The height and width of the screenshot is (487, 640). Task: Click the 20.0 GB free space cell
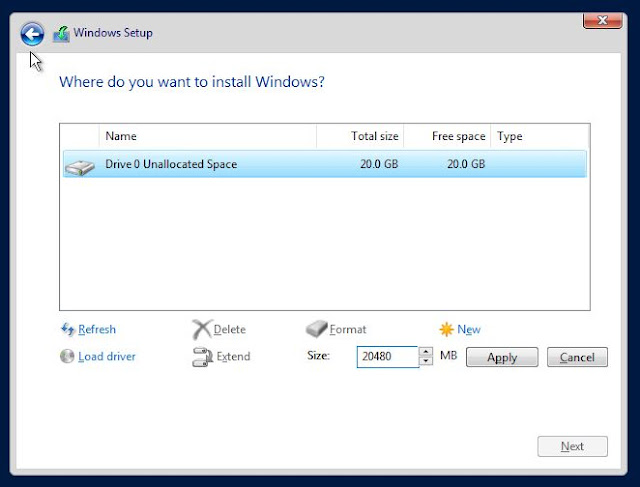click(466, 164)
